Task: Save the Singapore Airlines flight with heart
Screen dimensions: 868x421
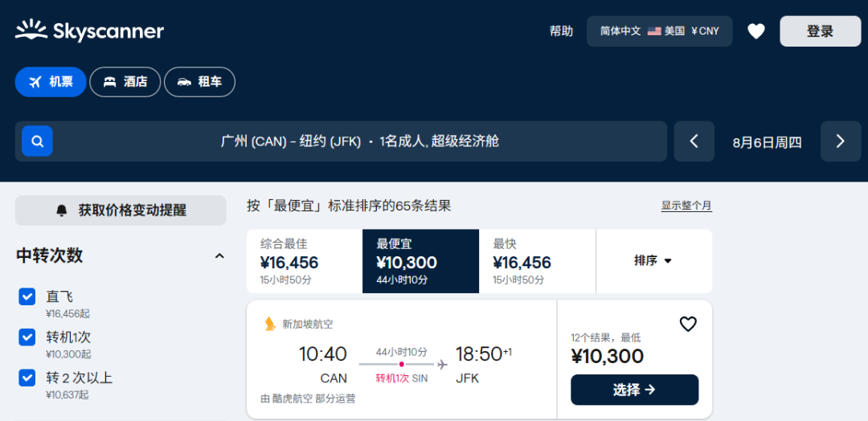Action: pyautogui.click(x=688, y=324)
